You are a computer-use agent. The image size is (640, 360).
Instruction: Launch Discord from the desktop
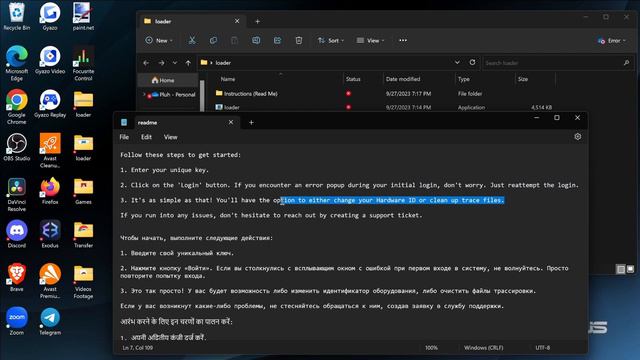(17, 235)
